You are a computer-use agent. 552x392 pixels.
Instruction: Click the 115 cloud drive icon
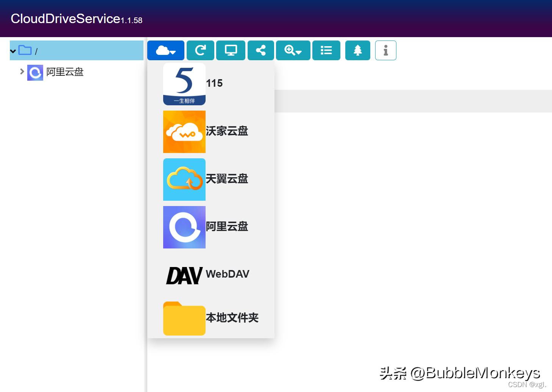click(184, 84)
